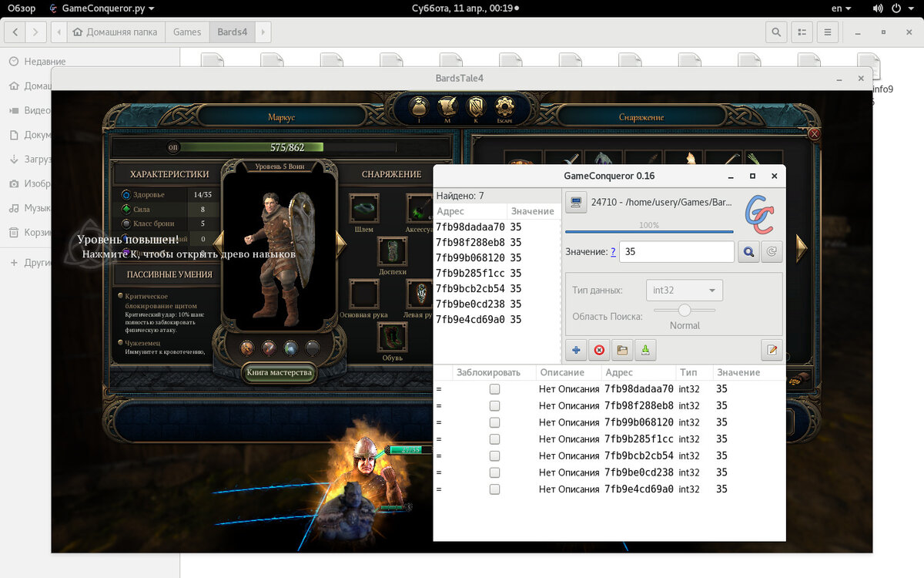Select the Аксессуар accessory equipment slot
Screen dimensions: 924x578
pyautogui.click(x=420, y=209)
